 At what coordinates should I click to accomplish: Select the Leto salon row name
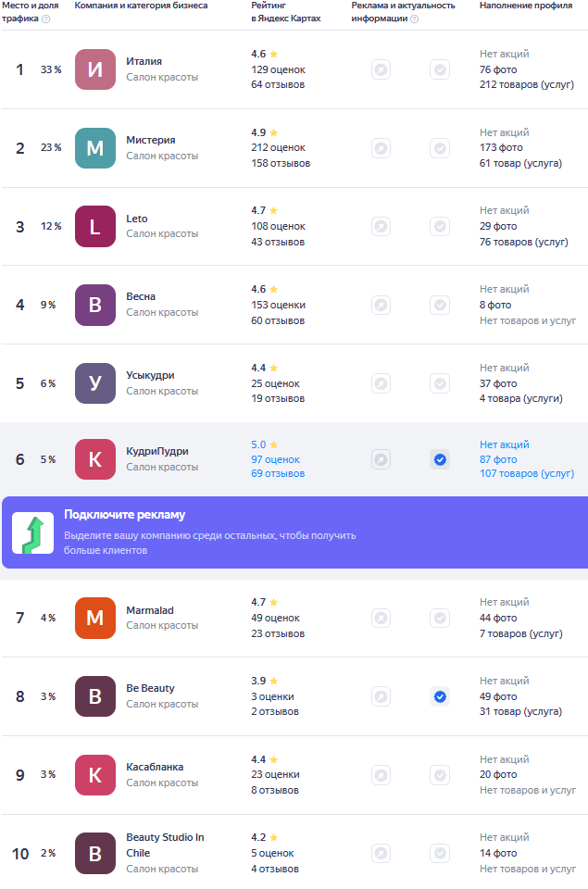137,219
